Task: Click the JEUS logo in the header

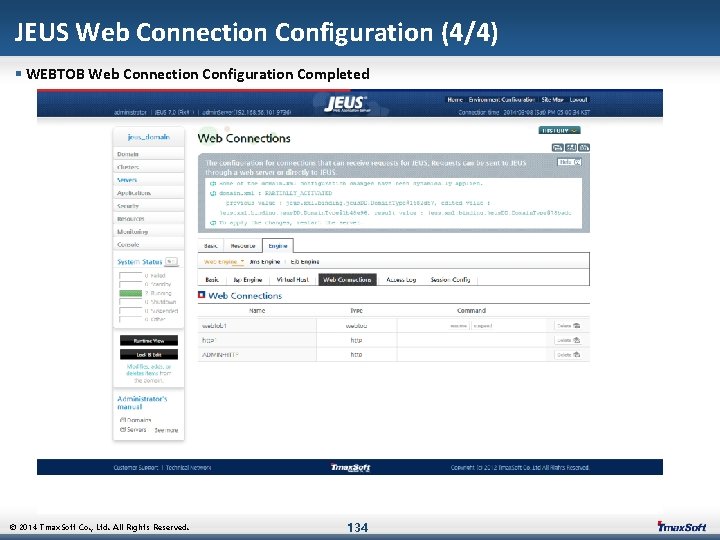Action: coord(346,104)
